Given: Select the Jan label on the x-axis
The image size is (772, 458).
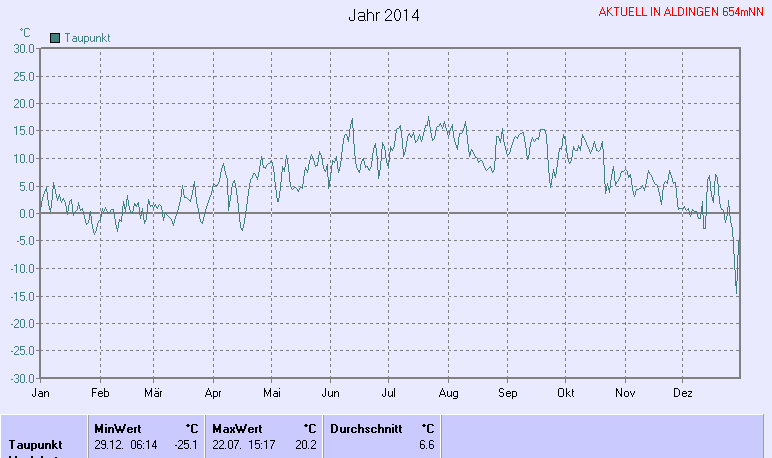Looking at the screenshot, I should (x=41, y=393).
